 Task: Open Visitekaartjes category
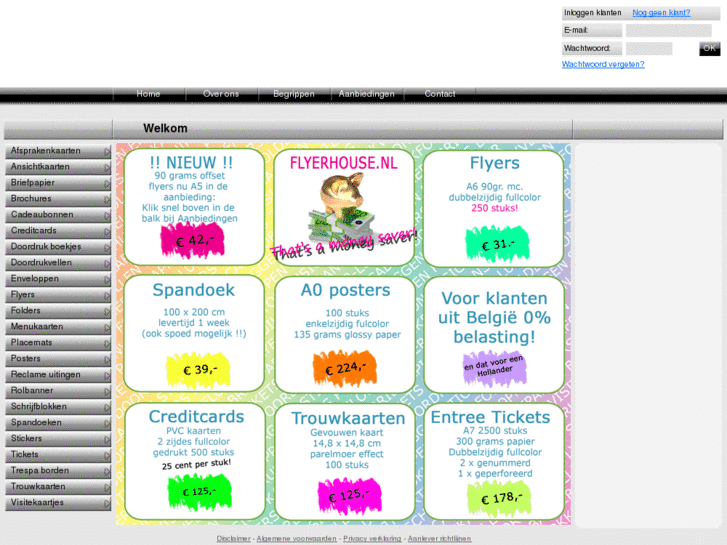click(58, 503)
